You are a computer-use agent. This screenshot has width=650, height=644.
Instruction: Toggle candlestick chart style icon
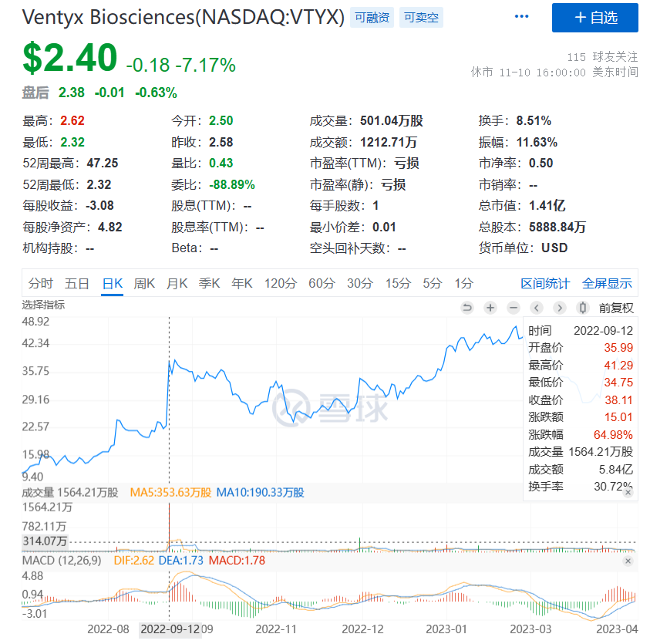[x=583, y=308]
